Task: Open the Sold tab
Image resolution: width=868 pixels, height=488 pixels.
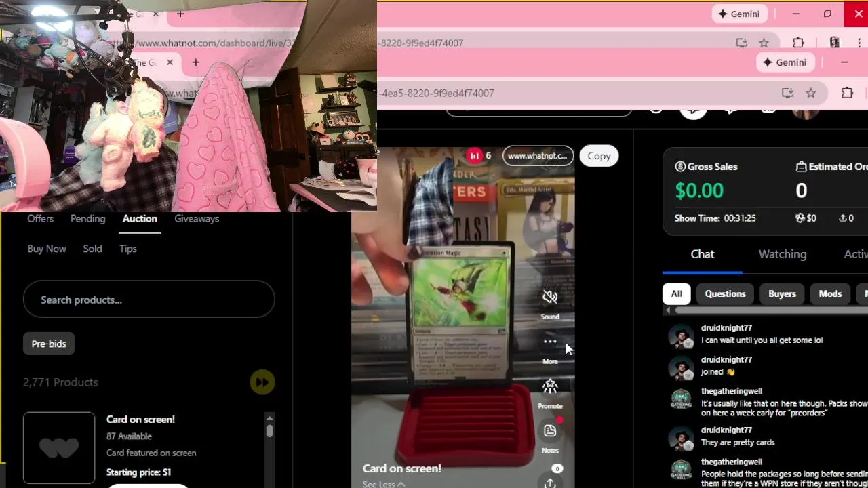Action: (x=92, y=249)
